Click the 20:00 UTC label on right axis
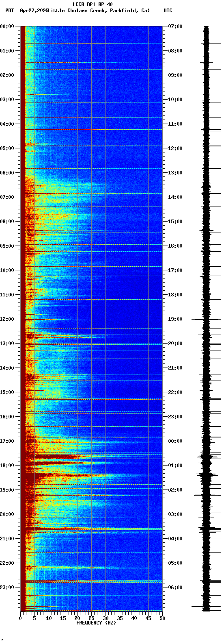This screenshot has height=644, width=224. [175, 344]
